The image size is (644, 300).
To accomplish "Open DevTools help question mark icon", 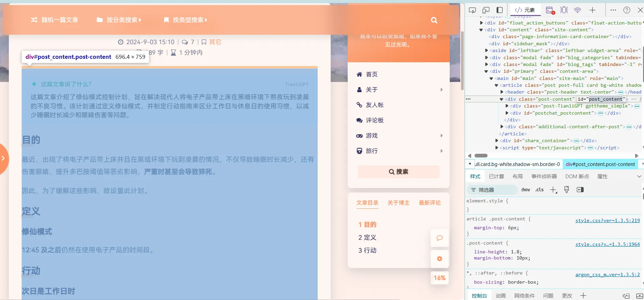I will coord(627,10).
